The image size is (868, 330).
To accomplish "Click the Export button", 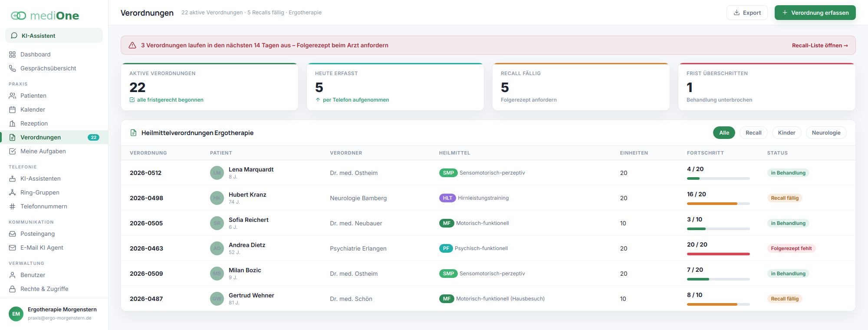I will 747,13.
